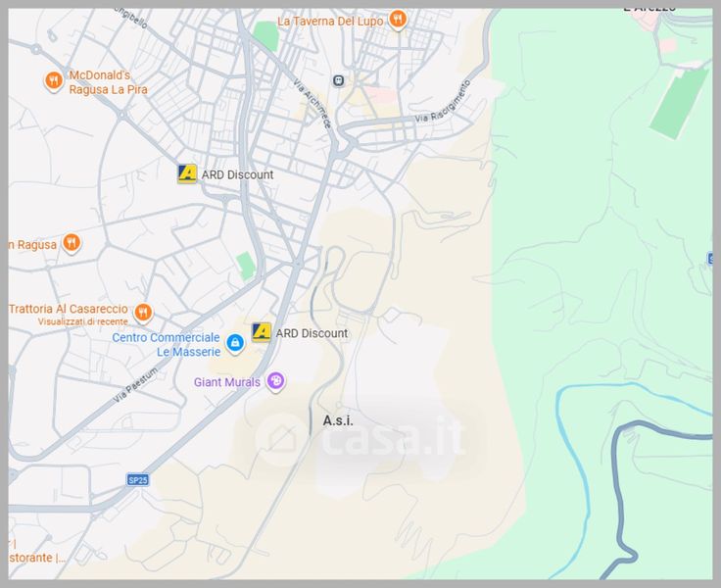Click the McDonald's Ragusa La Pira restaurant pin
The height and width of the screenshot is (588, 721).
(54, 80)
